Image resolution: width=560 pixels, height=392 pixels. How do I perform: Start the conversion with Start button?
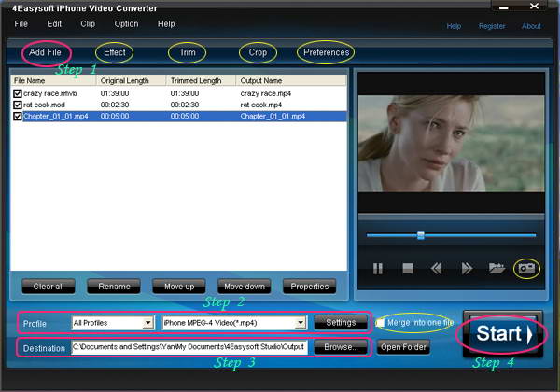503,334
